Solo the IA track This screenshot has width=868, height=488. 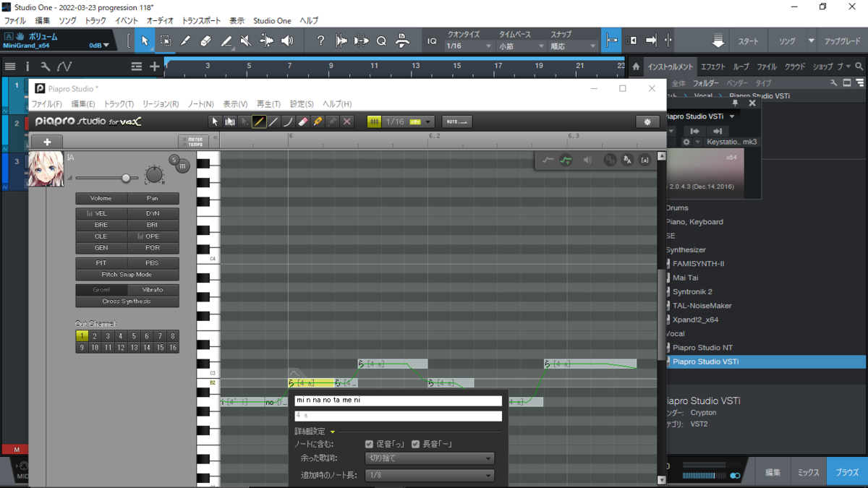pyautogui.click(x=174, y=160)
